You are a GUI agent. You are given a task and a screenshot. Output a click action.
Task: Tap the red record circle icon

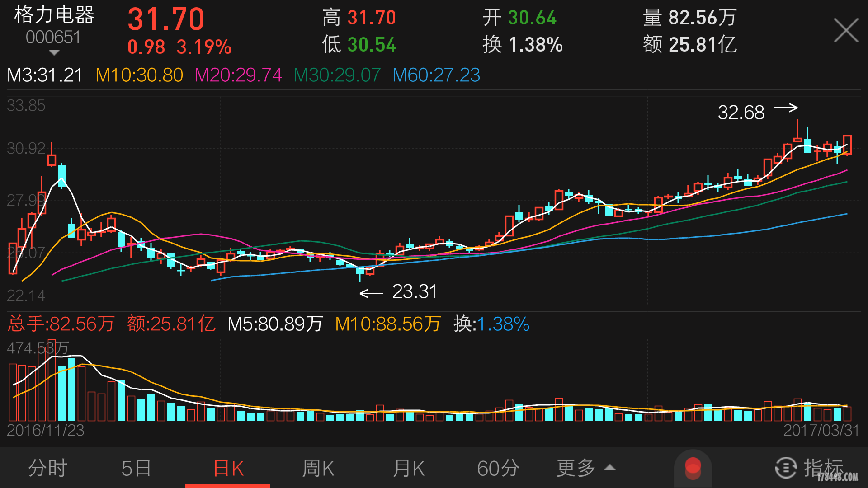693,469
